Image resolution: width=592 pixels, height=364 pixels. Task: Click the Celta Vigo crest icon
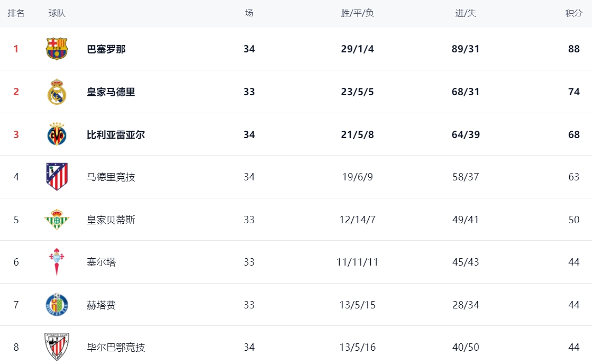(x=57, y=262)
